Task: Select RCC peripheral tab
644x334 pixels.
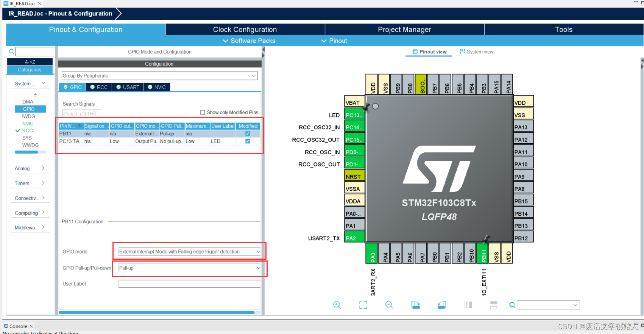Action: click(x=99, y=87)
